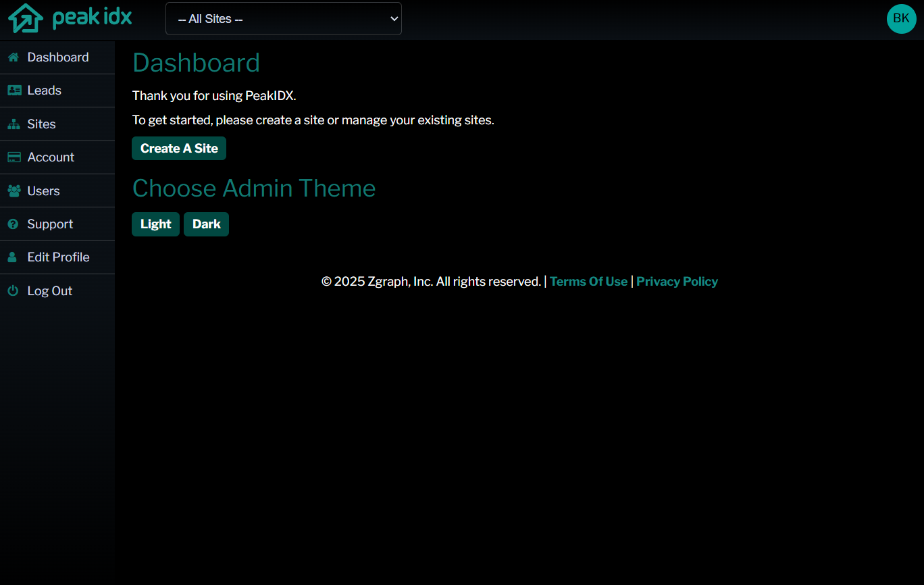Navigate to Sites in the sidebar

(x=43, y=124)
